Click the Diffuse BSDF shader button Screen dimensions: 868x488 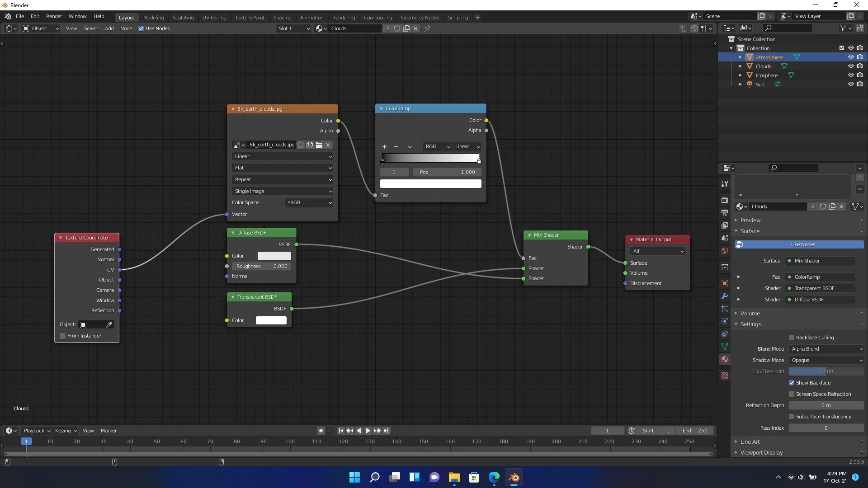pyautogui.click(x=821, y=300)
